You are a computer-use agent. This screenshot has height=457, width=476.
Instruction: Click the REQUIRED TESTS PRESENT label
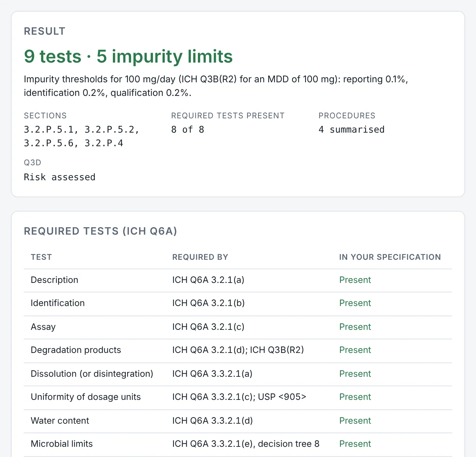pos(228,116)
